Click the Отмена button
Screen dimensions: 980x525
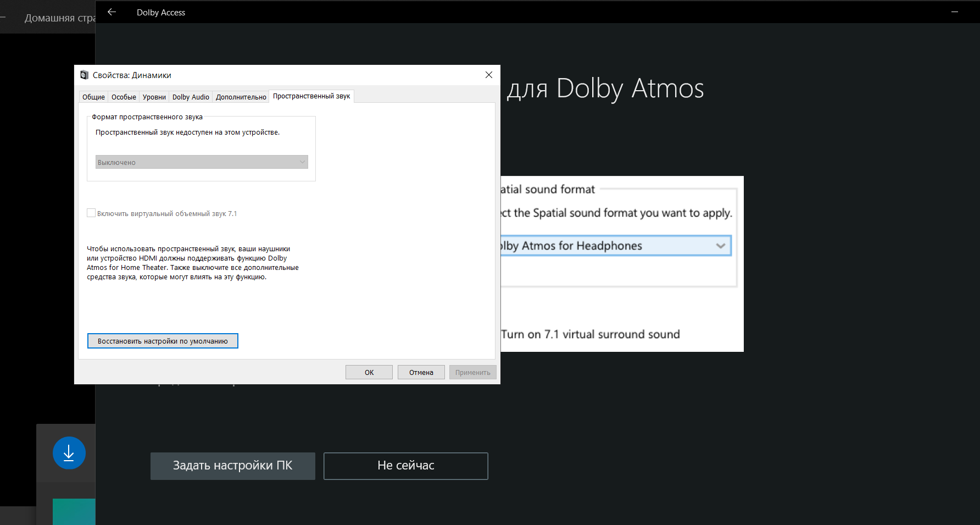[x=421, y=372]
